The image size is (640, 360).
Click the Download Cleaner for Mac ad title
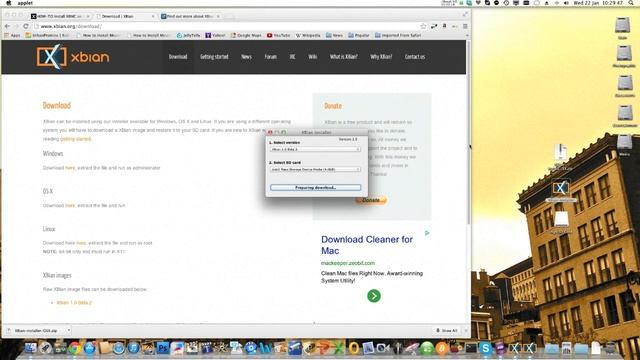[367, 245]
